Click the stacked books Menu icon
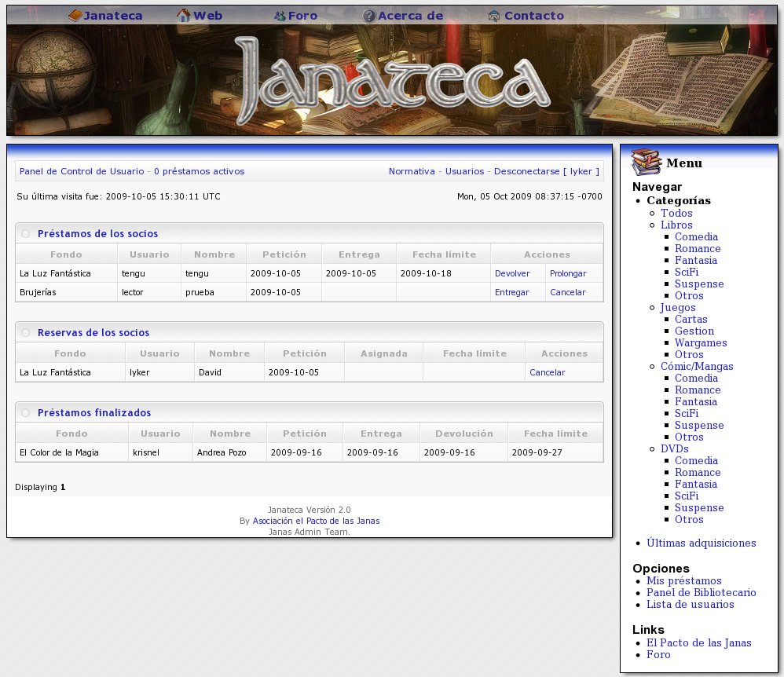 [646, 163]
